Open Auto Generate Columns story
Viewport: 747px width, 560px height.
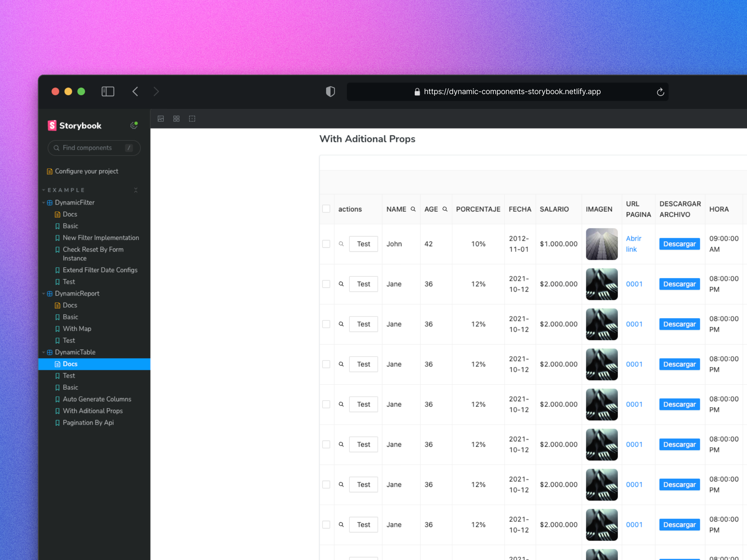[x=97, y=399]
